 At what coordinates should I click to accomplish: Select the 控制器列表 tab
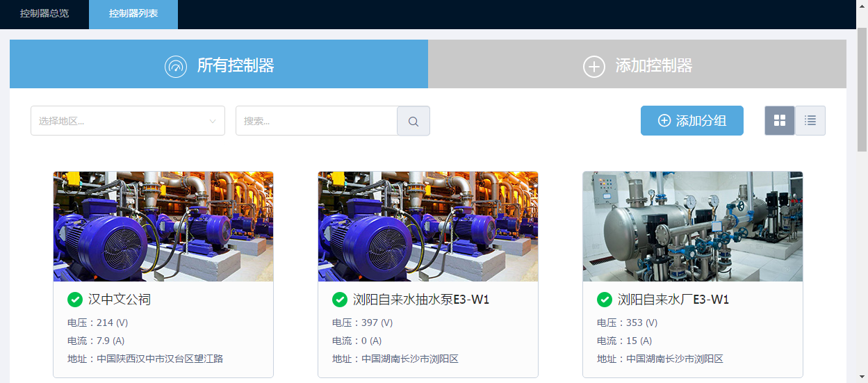(133, 14)
